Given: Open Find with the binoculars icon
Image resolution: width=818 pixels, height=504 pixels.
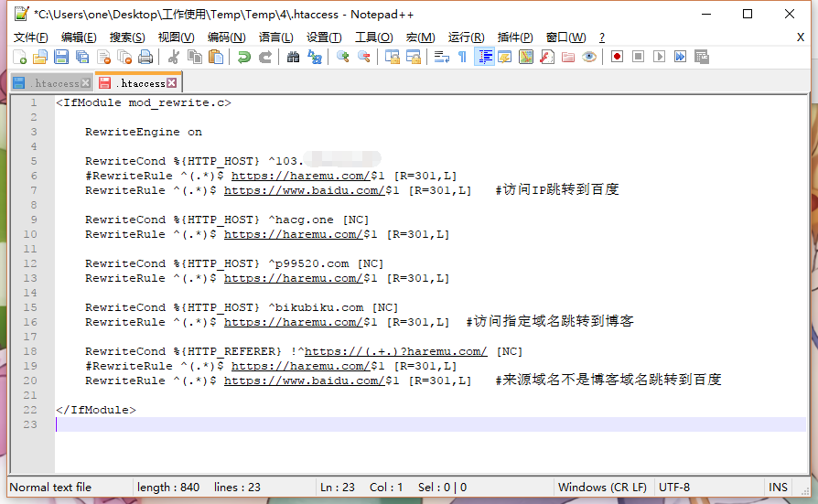Looking at the screenshot, I should 293,57.
